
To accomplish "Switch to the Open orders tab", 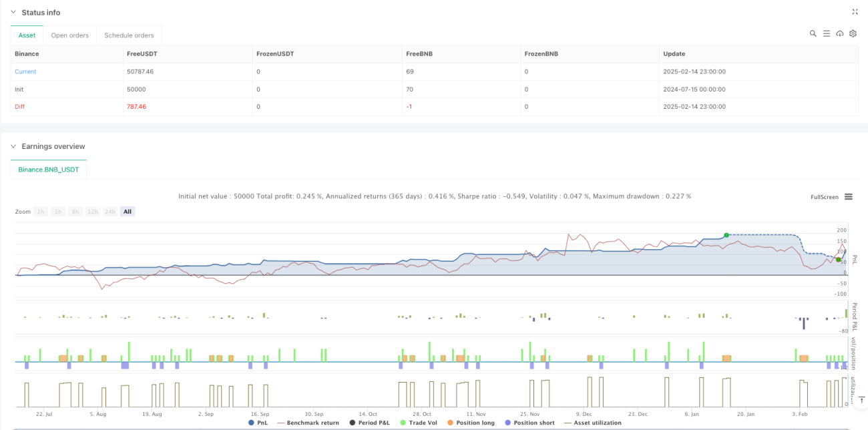I will pyautogui.click(x=70, y=35).
